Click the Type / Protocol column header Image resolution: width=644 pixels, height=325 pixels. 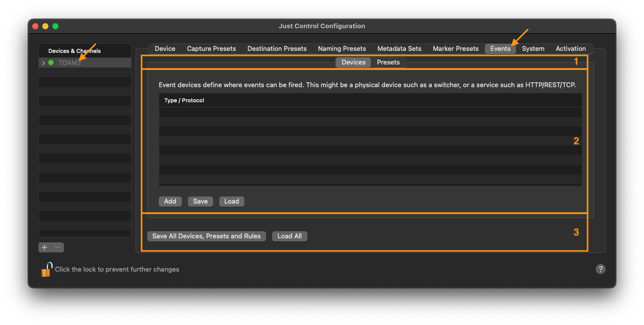(370, 100)
